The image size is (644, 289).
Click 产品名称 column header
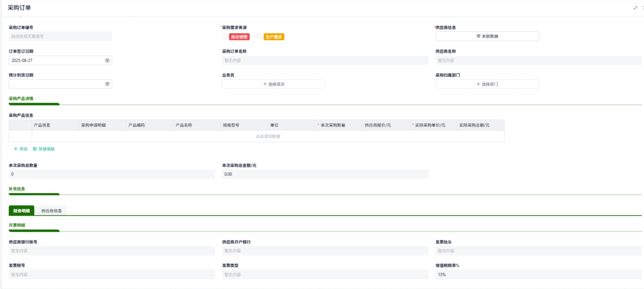tap(197, 125)
